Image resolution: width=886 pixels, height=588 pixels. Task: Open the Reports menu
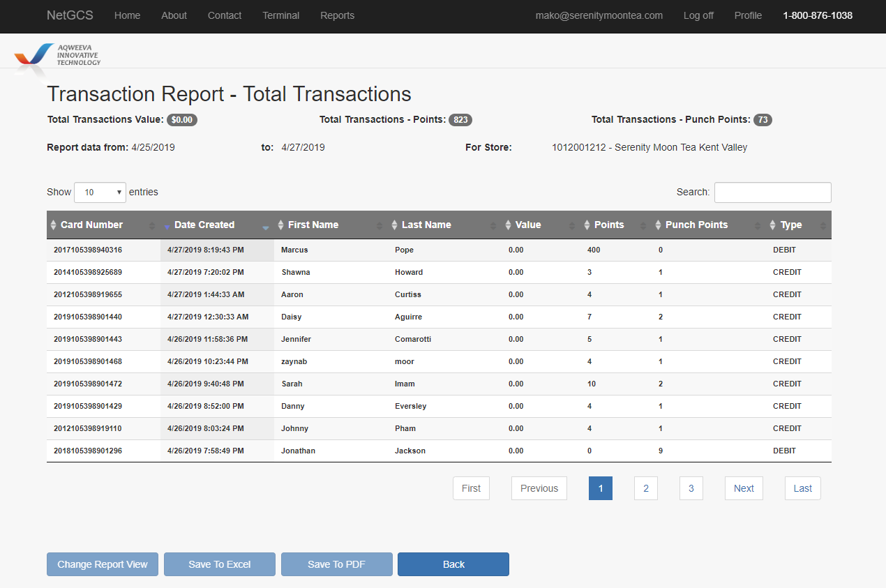(x=337, y=15)
